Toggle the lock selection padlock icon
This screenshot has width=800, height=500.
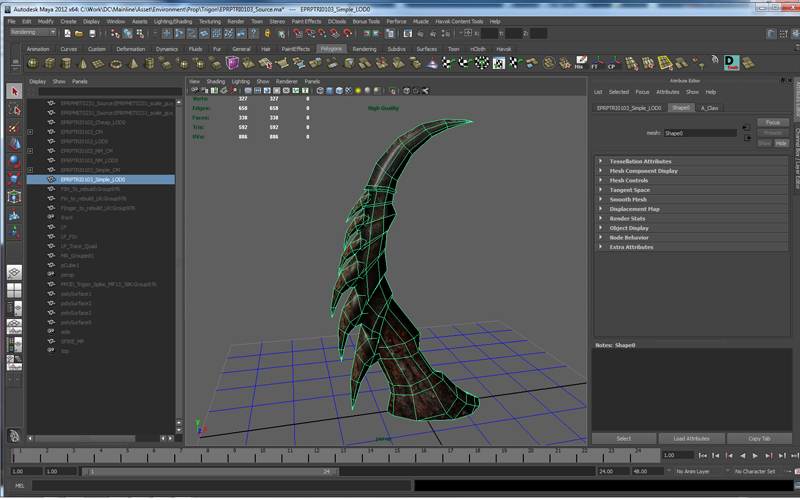click(267, 34)
